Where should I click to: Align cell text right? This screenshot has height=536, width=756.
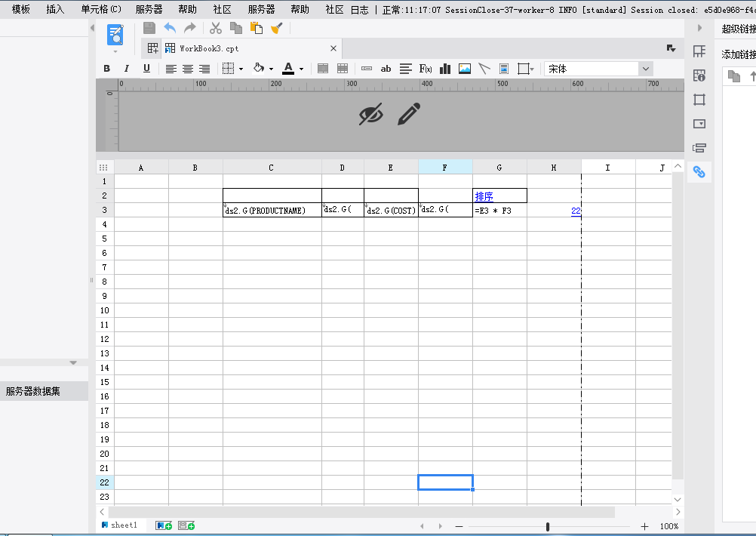[204, 69]
